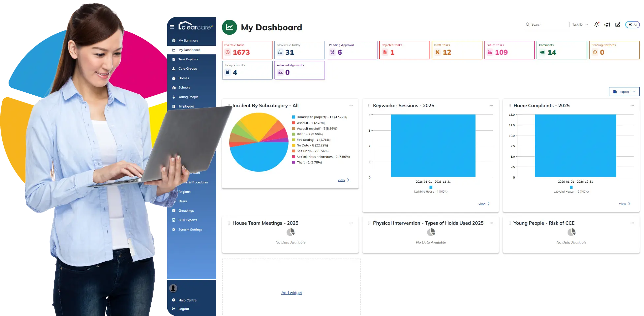Screen dimensions: 644x316
Task: Toggle the hamburger menu icon in sidebar
Action: pos(172,27)
